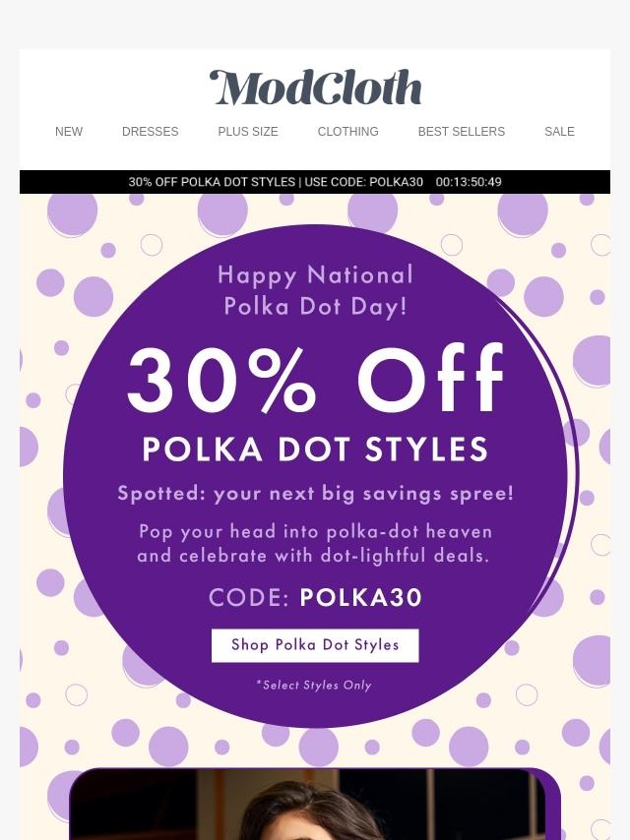630x840 pixels.
Task: Click the large 30% Off headline
Action: pos(315,379)
